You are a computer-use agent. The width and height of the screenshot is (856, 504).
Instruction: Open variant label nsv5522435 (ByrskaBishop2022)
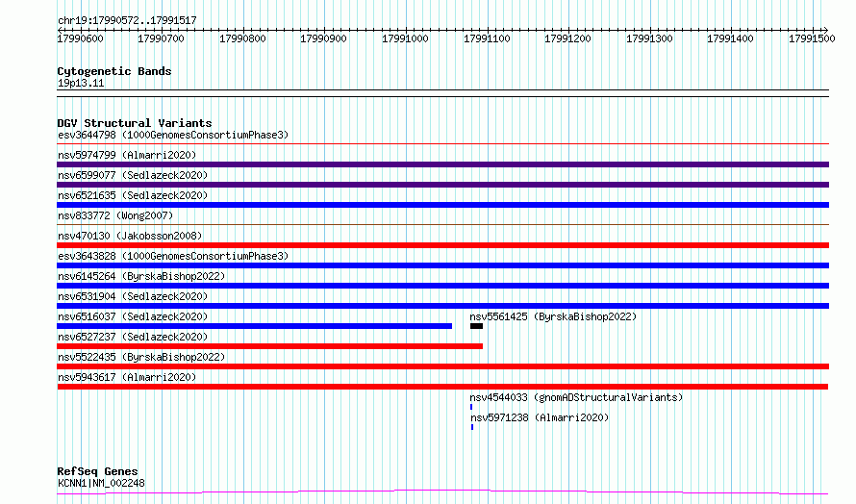pos(141,357)
